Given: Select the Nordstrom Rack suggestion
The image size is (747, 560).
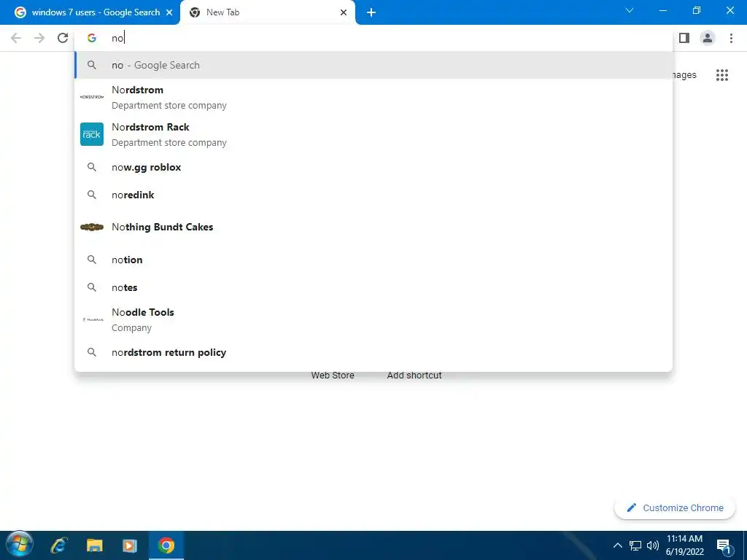Looking at the screenshot, I should [x=373, y=134].
